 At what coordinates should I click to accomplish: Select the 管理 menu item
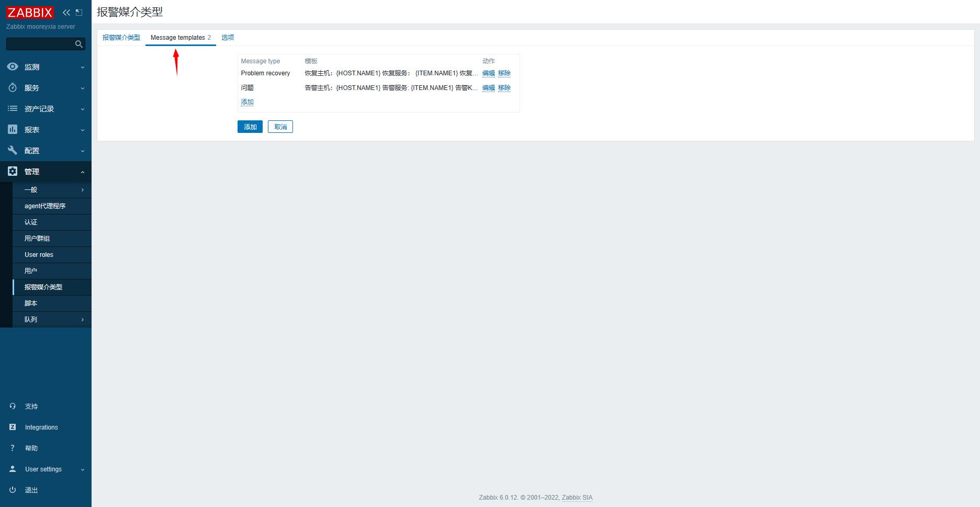click(46, 172)
